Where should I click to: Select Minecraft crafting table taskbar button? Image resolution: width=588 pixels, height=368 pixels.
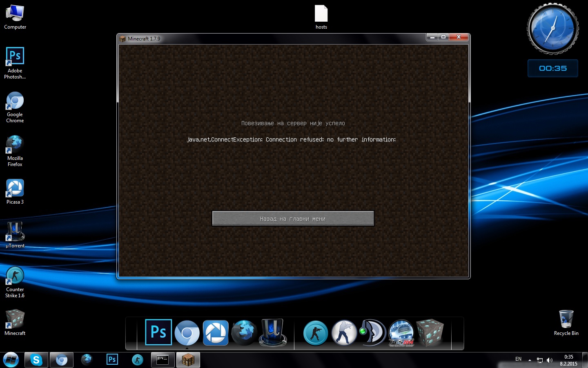[188, 360]
